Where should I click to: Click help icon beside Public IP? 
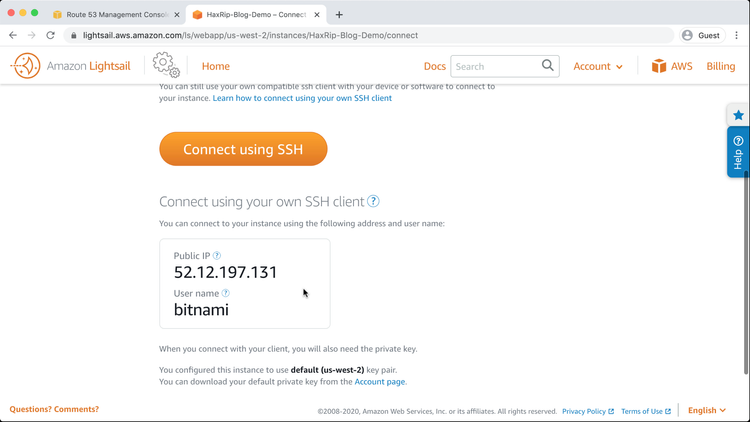click(x=217, y=256)
